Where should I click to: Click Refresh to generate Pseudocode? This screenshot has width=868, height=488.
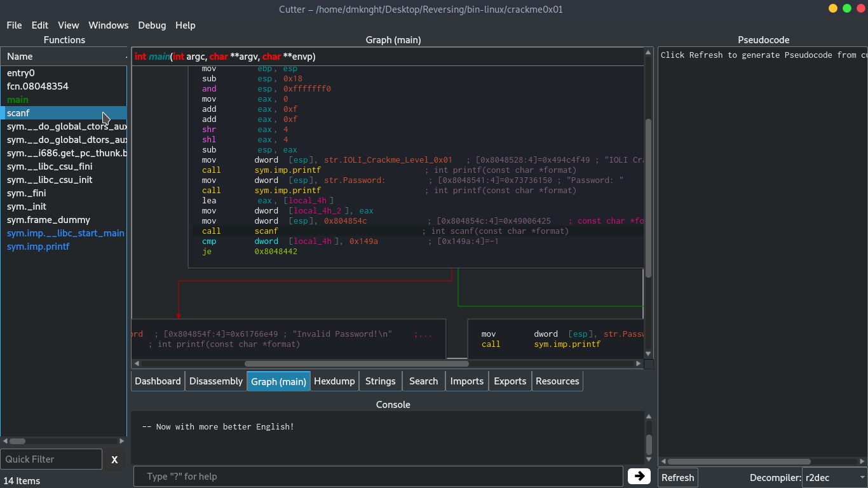(677, 477)
